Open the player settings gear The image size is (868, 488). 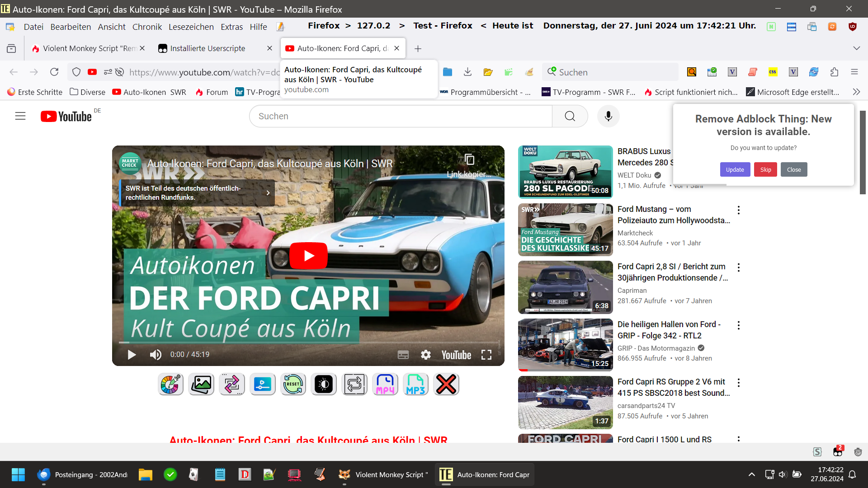click(425, 355)
